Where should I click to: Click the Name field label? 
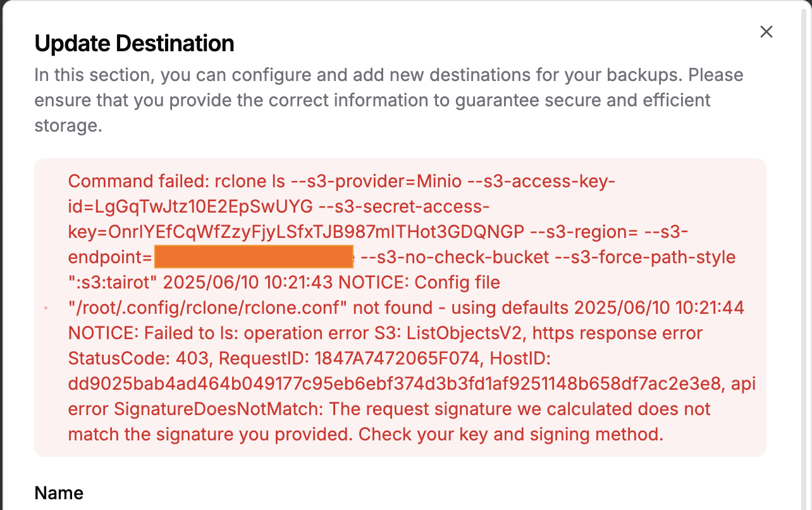59,493
